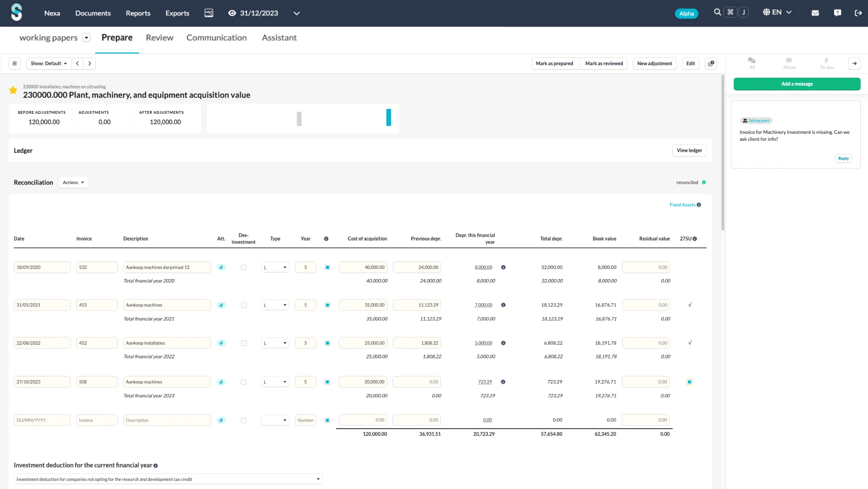
Task: Click the yellow favorite star icon
Action: (x=13, y=90)
